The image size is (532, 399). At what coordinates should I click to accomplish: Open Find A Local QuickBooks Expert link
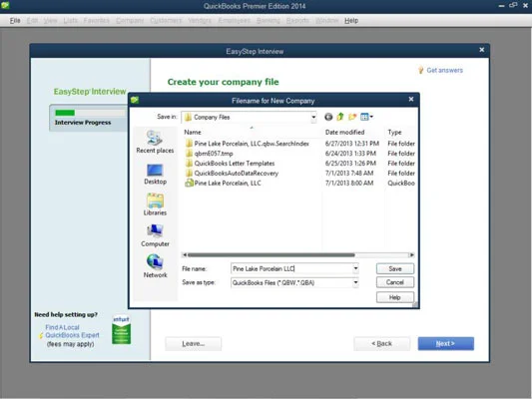[x=72, y=331]
